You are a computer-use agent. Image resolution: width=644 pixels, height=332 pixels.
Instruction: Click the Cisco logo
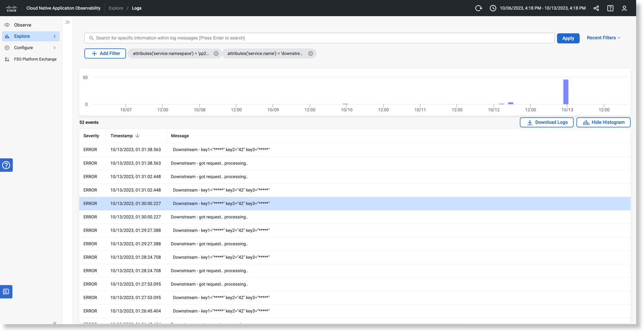(x=12, y=8)
